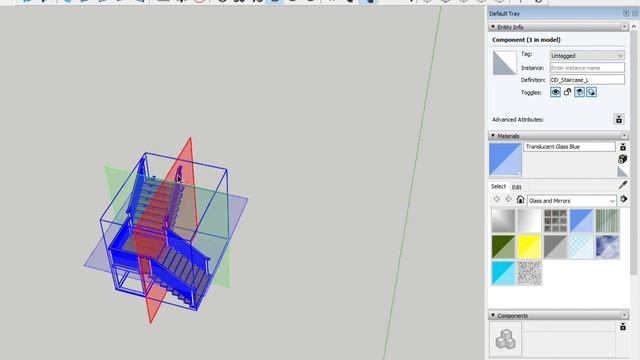Open the Tag dropdown showing Untagged
The image size is (640, 360).
click(x=587, y=56)
